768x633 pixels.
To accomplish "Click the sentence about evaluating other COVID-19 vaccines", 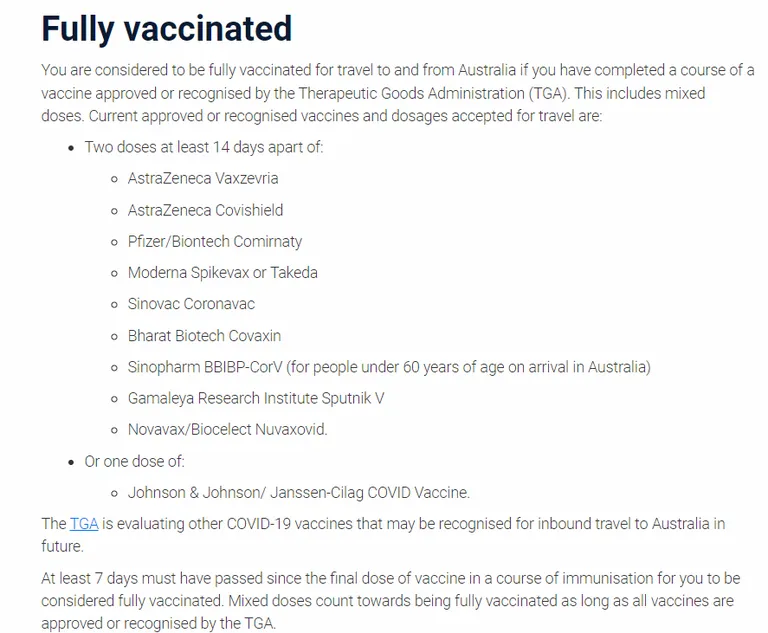I will [383, 535].
